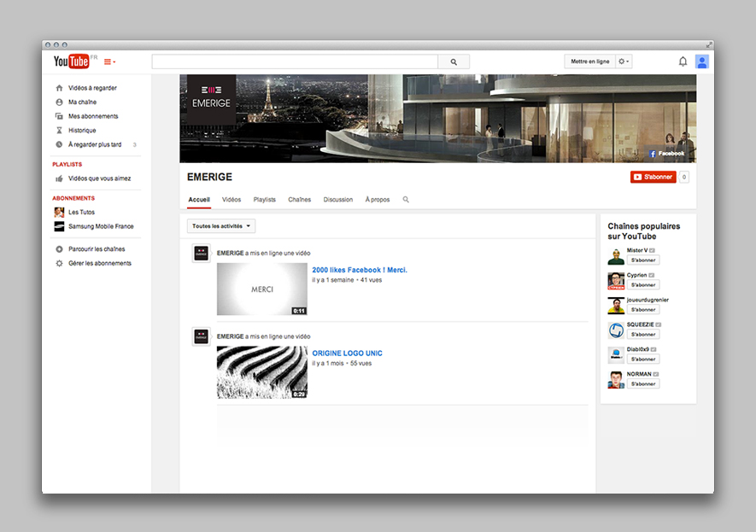Switch to the Vidéos tab

(231, 200)
